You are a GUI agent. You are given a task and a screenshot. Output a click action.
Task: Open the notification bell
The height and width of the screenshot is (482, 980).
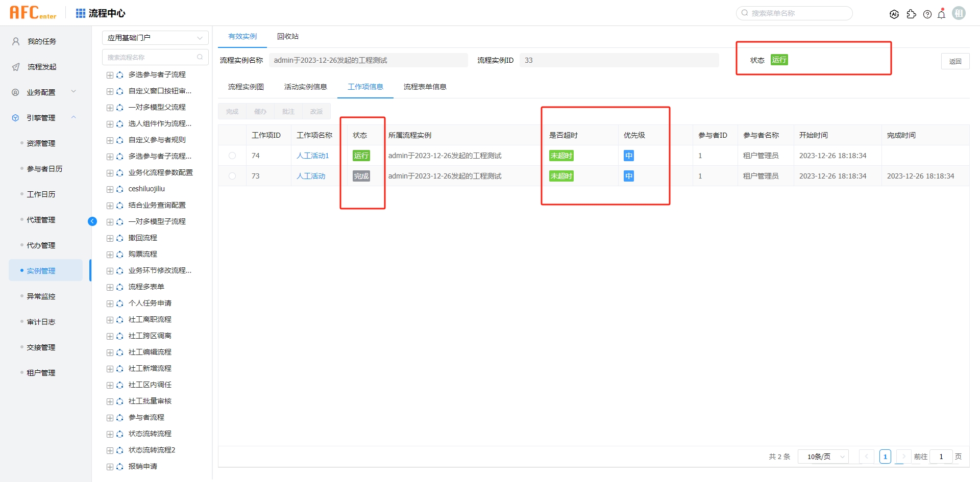coord(941,14)
